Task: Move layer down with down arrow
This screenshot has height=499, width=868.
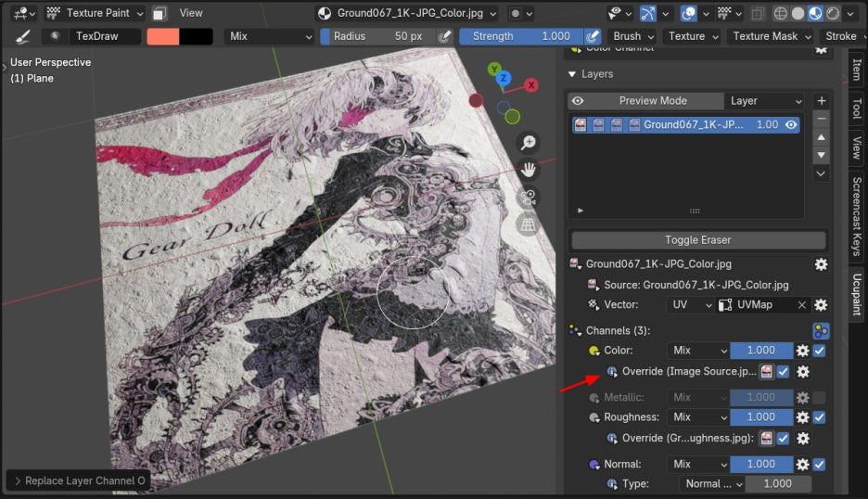Action: tap(822, 155)
